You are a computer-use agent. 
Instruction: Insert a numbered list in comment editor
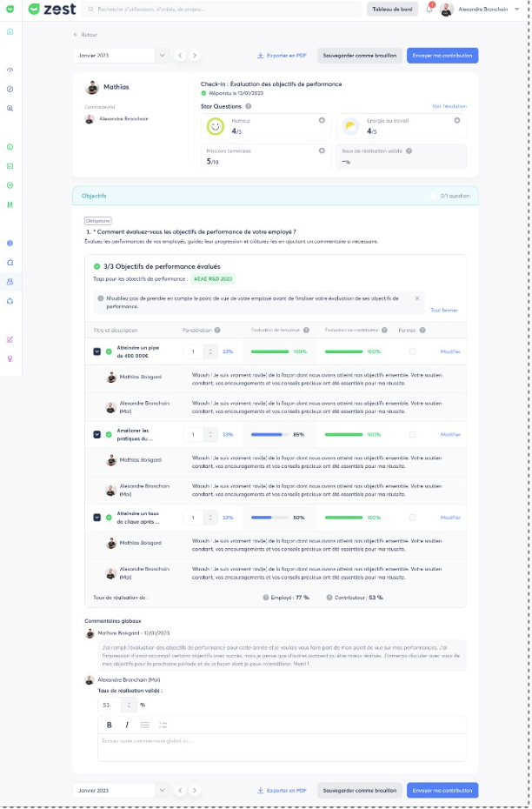[163, 725]
